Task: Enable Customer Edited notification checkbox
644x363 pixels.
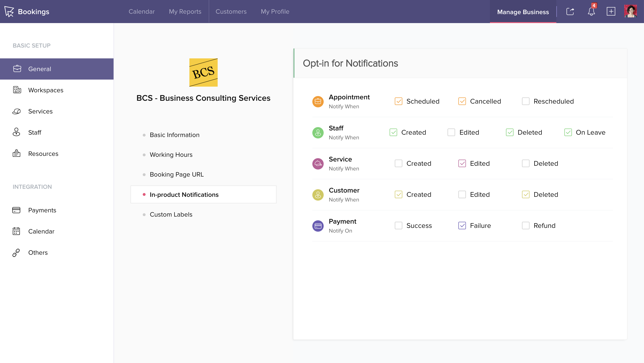Action: coord(462,195)
